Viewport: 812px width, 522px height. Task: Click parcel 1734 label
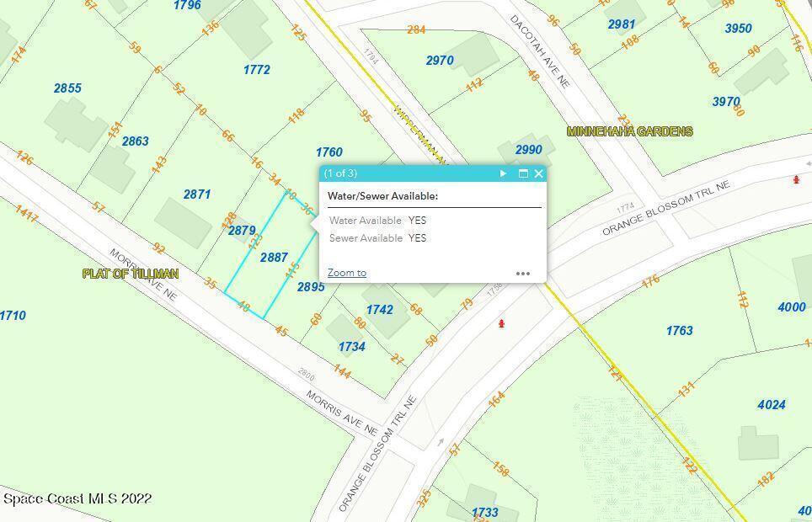[x=351, y=347]
